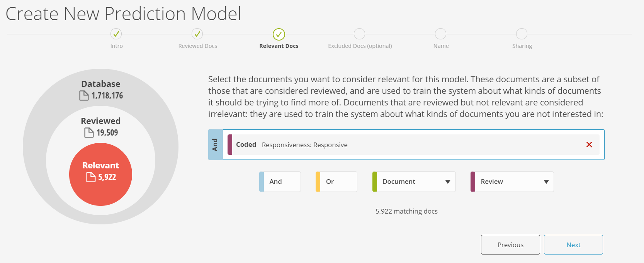
Task: Click the Name step circle
Action: pos(440,34)
